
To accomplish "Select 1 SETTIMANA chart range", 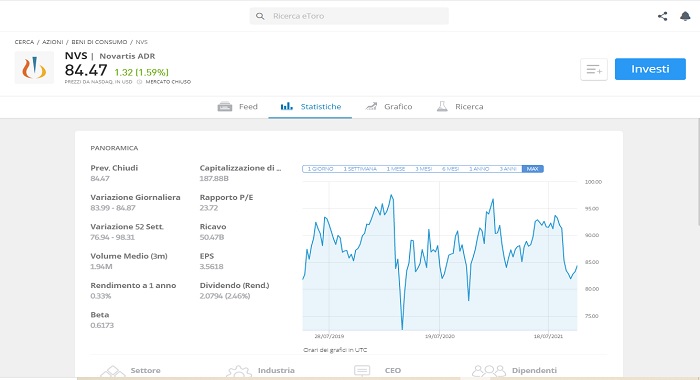I will click(360, 169).
